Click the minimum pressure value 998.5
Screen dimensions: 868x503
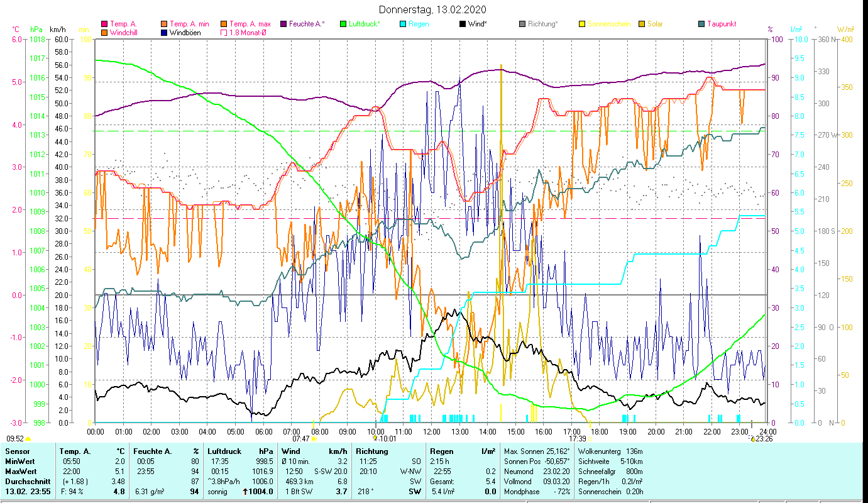(264, 462)
